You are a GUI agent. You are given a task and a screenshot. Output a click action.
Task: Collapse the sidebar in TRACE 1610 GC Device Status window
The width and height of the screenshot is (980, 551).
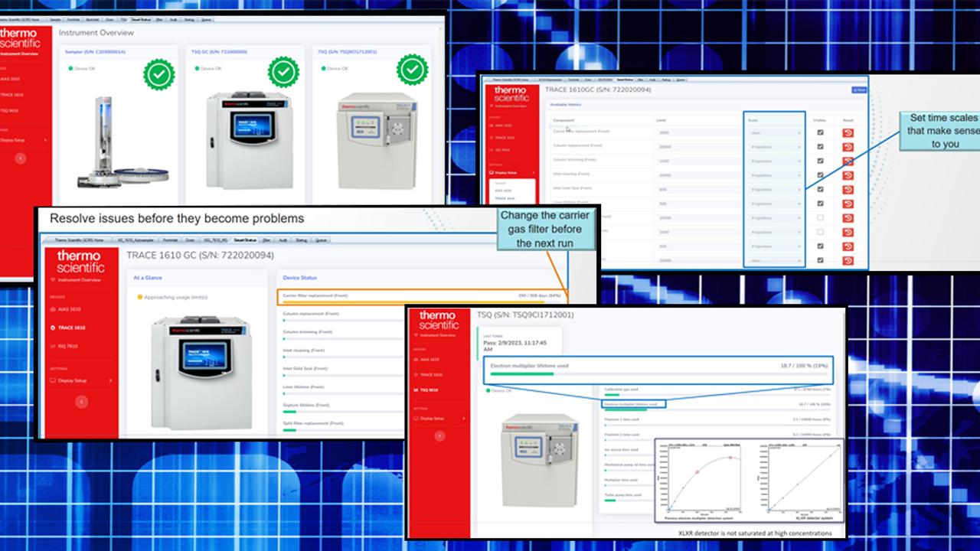[83, 402]
